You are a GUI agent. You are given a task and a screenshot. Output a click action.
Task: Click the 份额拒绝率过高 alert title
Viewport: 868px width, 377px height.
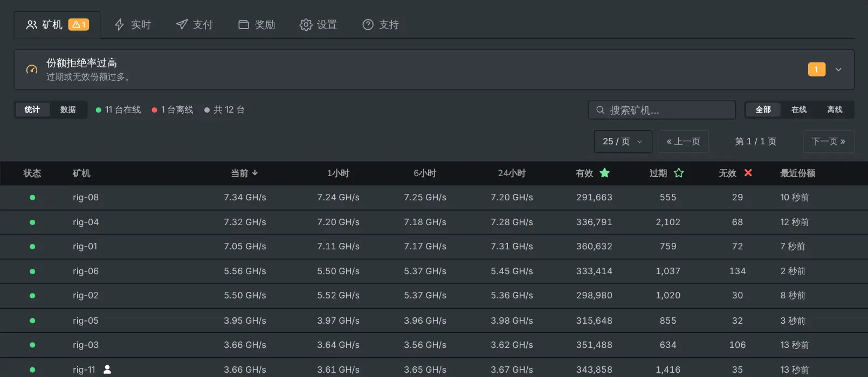[x=81, y=63]
